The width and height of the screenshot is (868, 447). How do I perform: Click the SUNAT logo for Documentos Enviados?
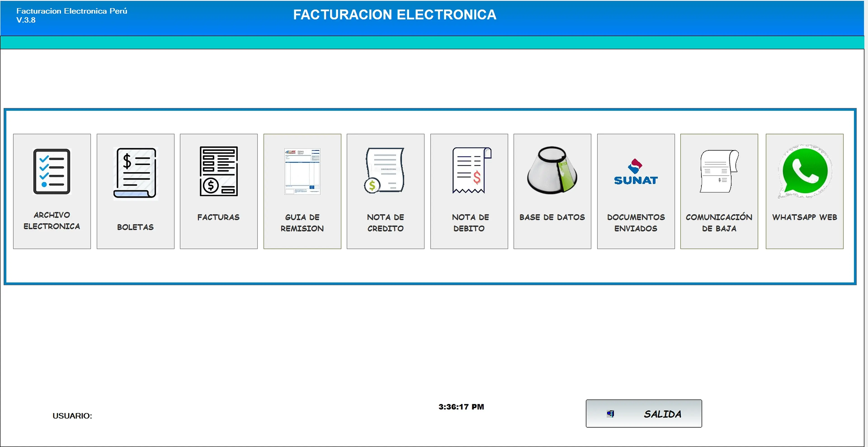(x=635, y=172)
